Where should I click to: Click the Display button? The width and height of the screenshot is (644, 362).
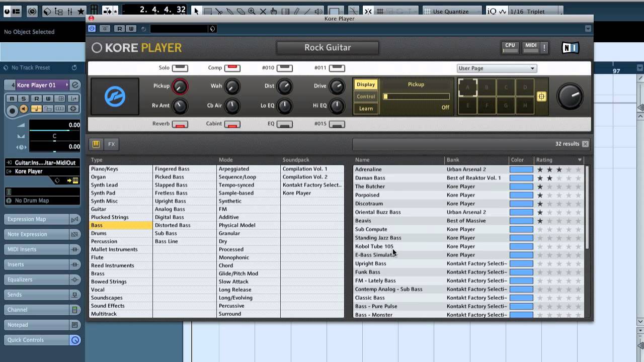pyautogui.click(x=366, y=84)
